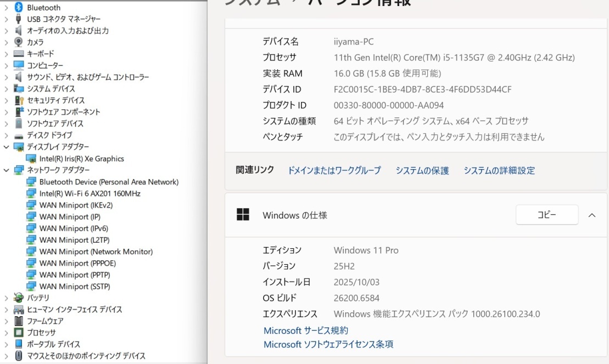609x364 pixels.
Task: Select WAN Miniport (PPPOE) entry
Action: click(77, 263)
